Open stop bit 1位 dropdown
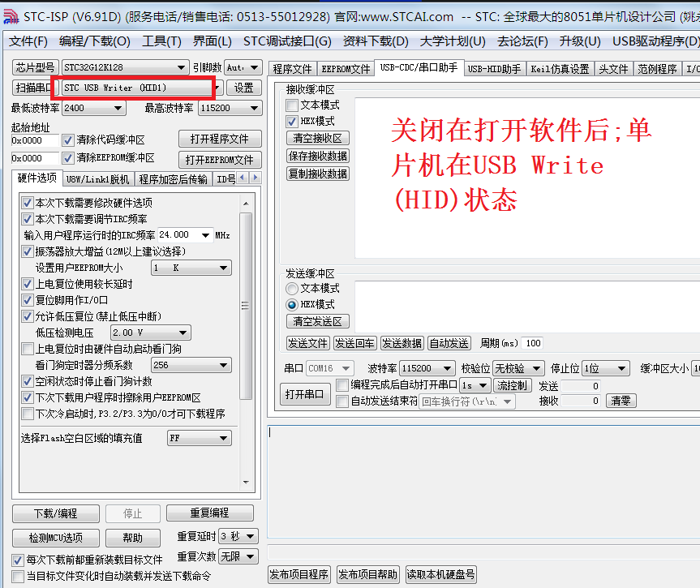 click(x=607, y=368)
